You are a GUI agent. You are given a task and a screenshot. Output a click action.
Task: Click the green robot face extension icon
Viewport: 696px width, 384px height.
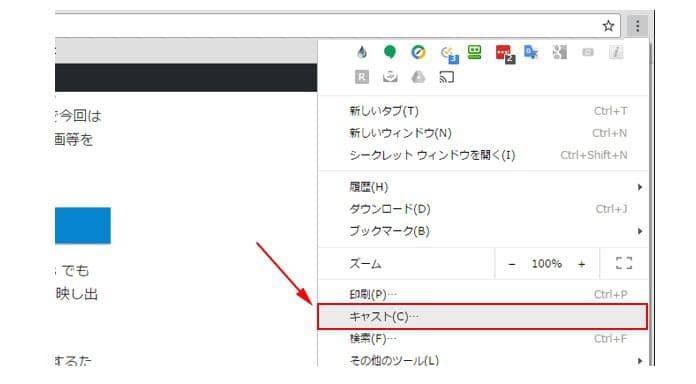[x=475, y=52]
